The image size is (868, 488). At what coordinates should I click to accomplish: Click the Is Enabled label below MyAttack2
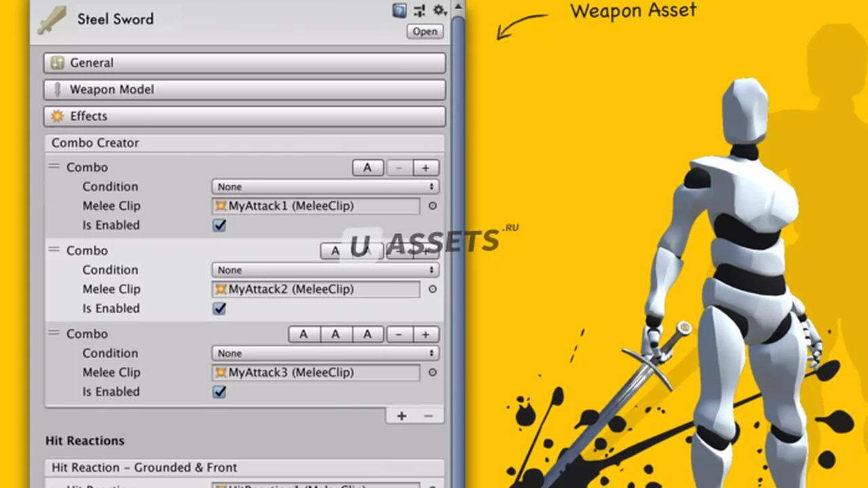pyautogui.click(x=111, y=308)
